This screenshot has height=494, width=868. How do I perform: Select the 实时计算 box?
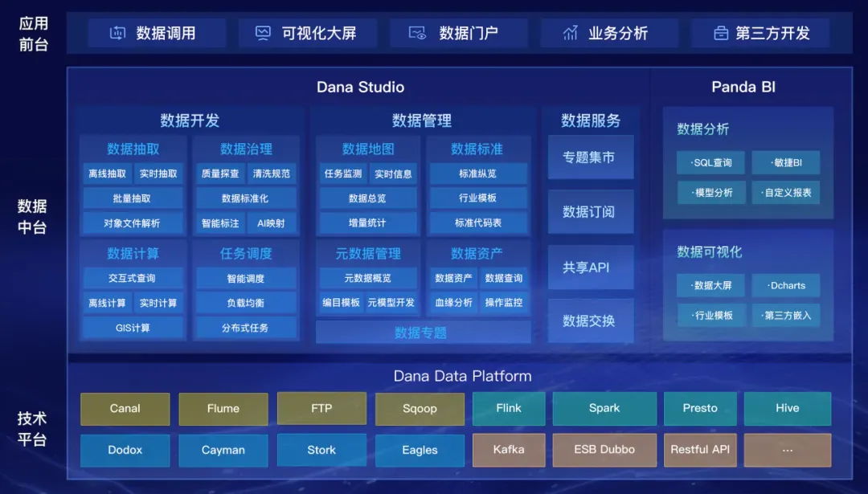158,303
